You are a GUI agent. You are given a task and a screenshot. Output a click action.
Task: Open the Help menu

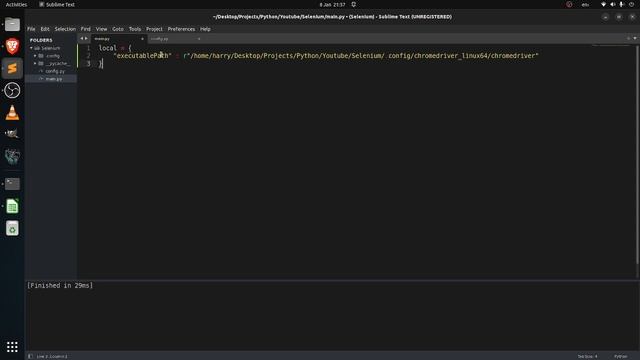point(205,29)
